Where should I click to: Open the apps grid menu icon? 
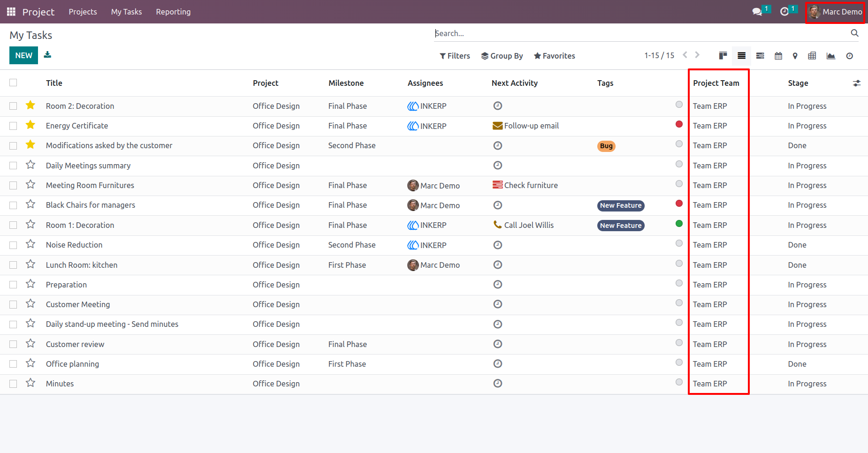[11, 12]
